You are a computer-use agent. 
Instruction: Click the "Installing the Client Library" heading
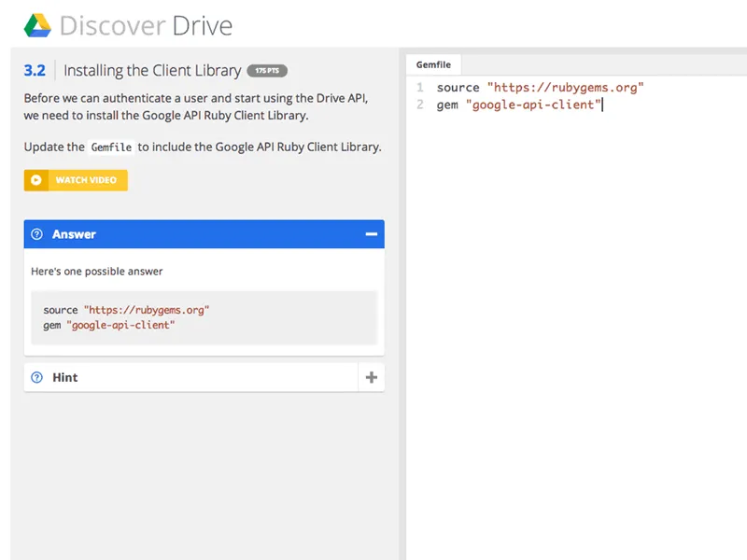(152, 71)
